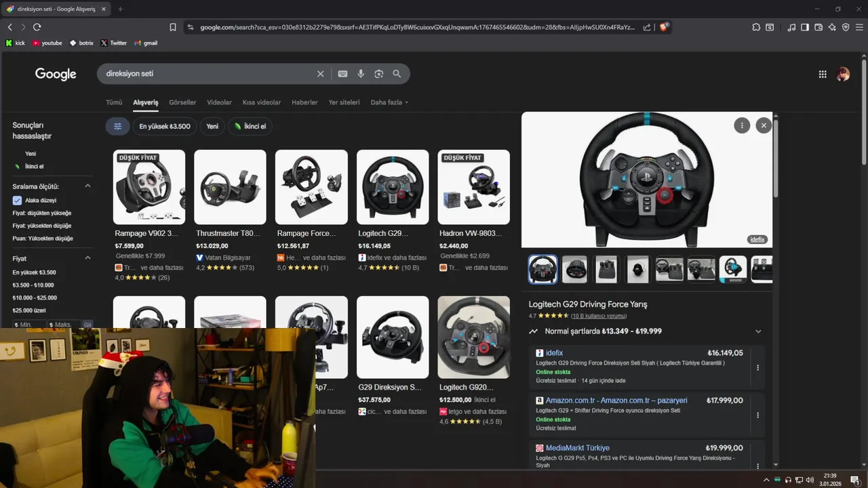Click the Min. price input field
The width and height of the screenshot is (868, 488).
pyautogui.click(x=29, y=325)
